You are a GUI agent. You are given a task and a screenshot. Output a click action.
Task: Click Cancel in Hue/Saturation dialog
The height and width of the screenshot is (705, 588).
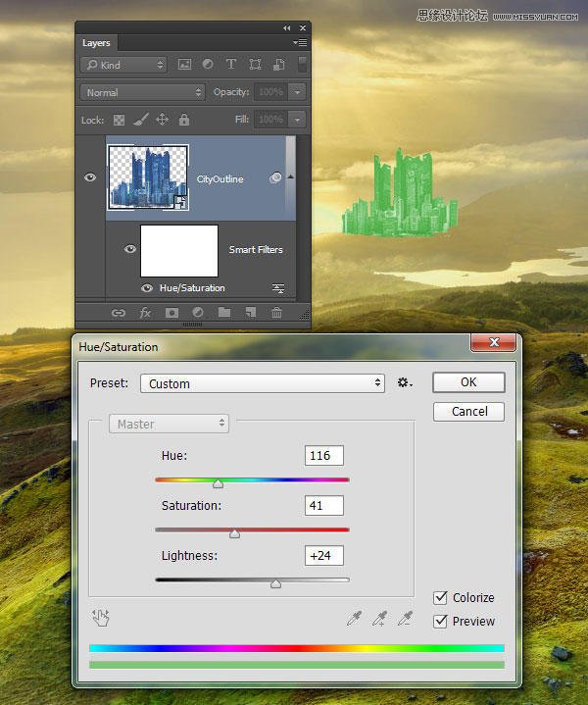pyautogui.click(x=468, y=412)
